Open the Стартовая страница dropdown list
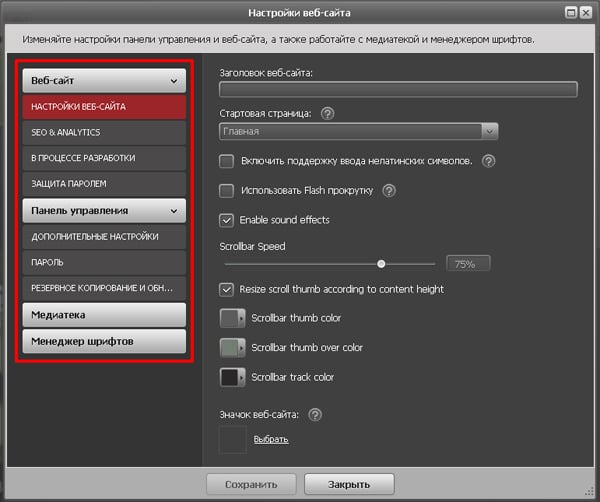Screen dimensions: 600x502 [489, 131]
